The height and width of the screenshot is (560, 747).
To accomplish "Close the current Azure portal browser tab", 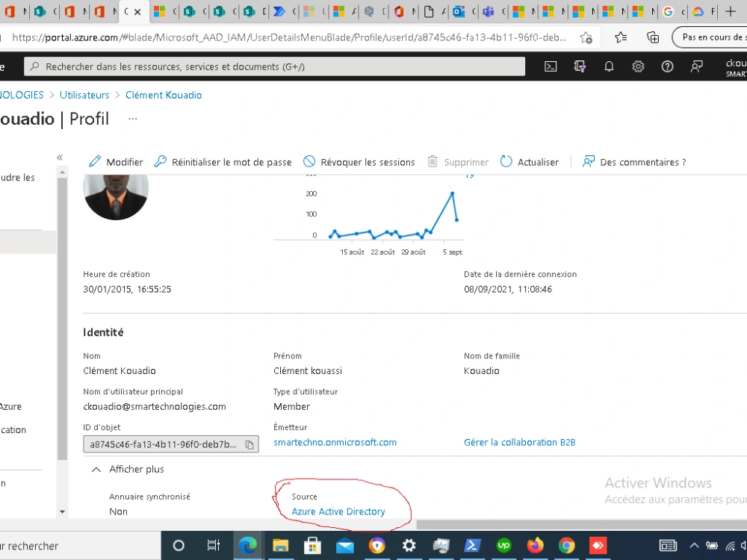I will coord(137,12).
